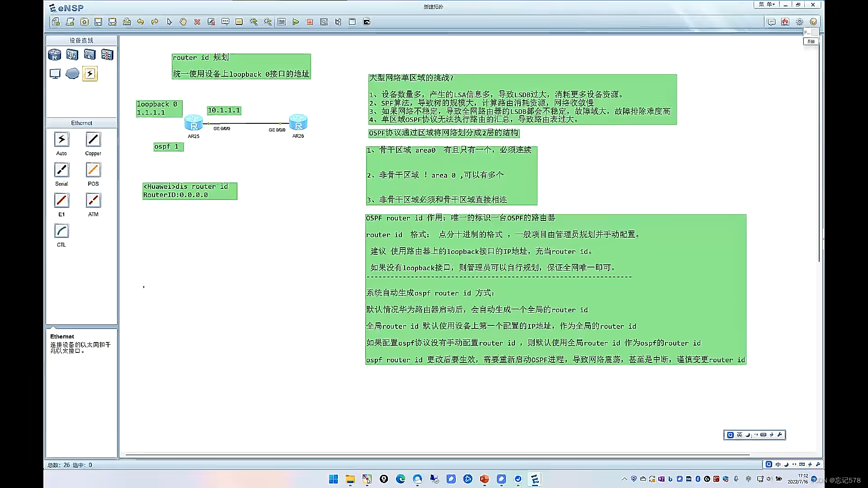This screenshot has width=868, height=488.
Task: Click the AR26 router on canvas
Action: click(x=298, y=122)
